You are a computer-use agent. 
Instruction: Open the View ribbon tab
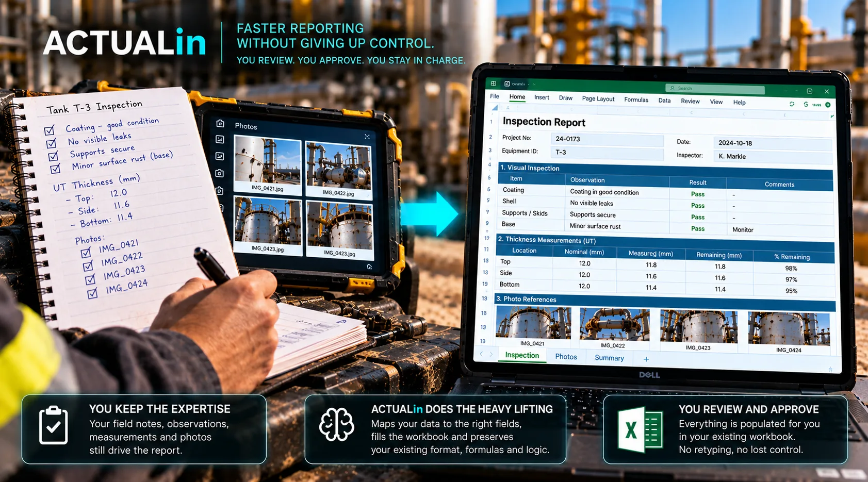(x=716, y=102)
